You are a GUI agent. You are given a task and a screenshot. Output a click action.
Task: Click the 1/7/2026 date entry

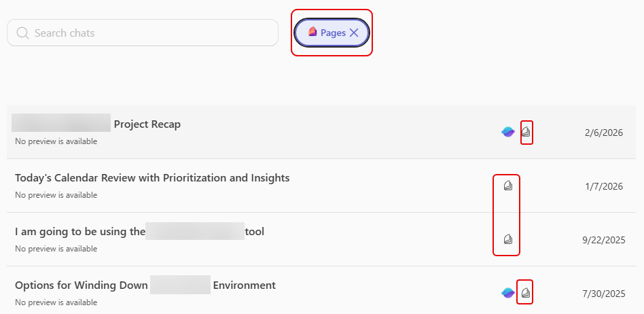[604, 187]
